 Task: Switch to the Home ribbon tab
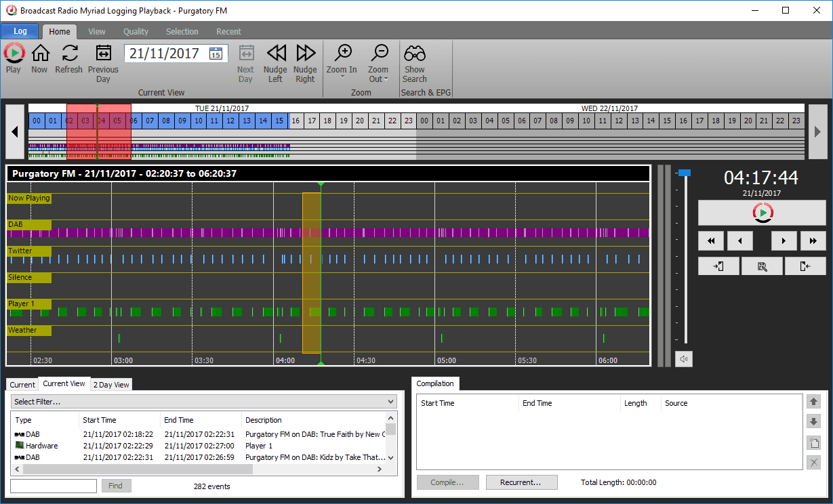(60, 31)
